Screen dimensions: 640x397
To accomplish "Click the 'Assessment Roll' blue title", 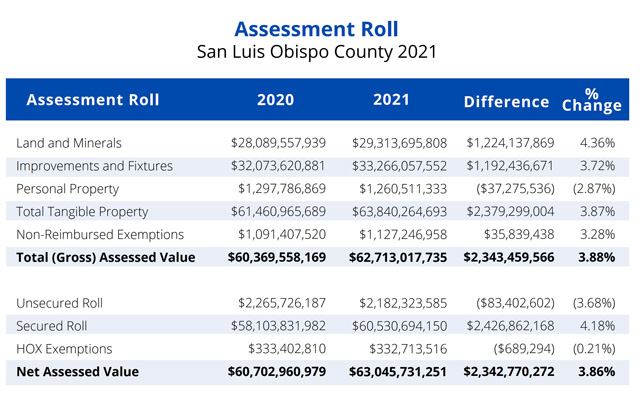I will (x=316, y=29).
